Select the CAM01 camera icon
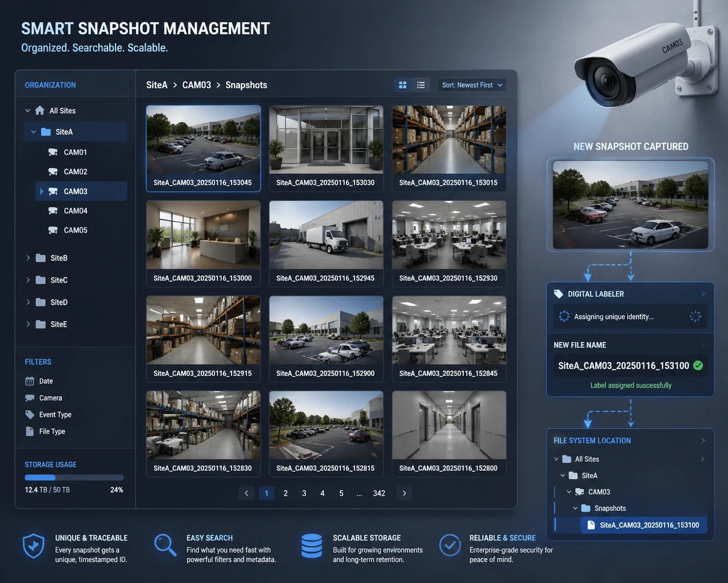This screenshot has height=583, width=728. click(x=53, y=152)
